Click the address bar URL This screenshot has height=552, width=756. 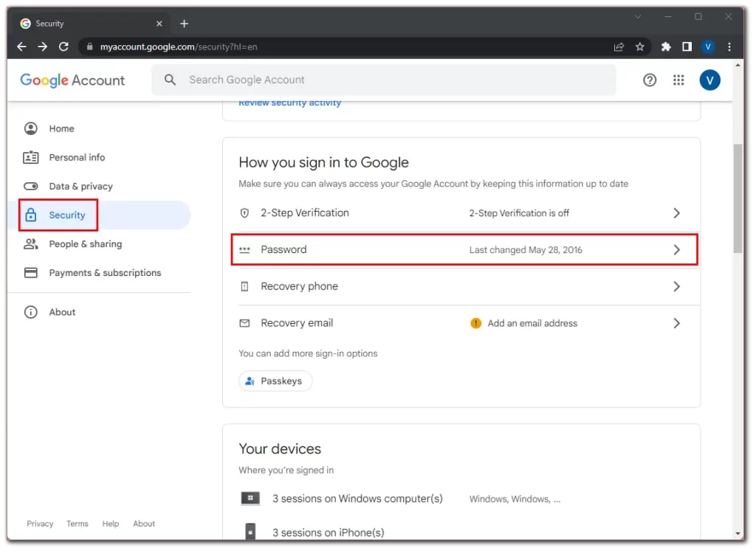pos(179,46)
